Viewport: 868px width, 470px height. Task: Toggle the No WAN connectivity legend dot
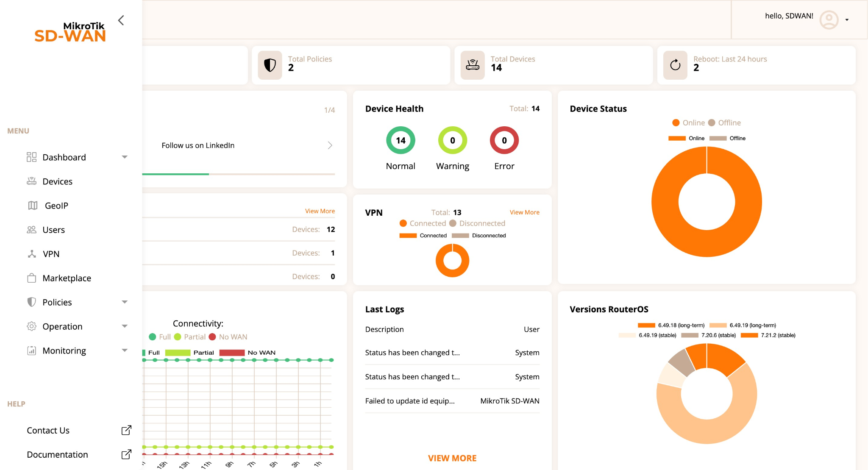pyautogui.click(x=212, y=337)
